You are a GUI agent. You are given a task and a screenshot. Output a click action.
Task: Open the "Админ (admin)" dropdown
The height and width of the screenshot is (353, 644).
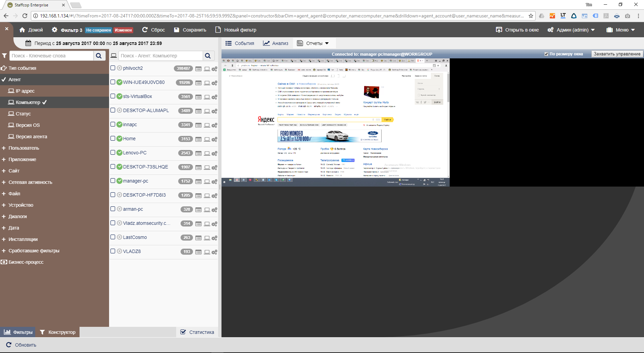[571, 30]
